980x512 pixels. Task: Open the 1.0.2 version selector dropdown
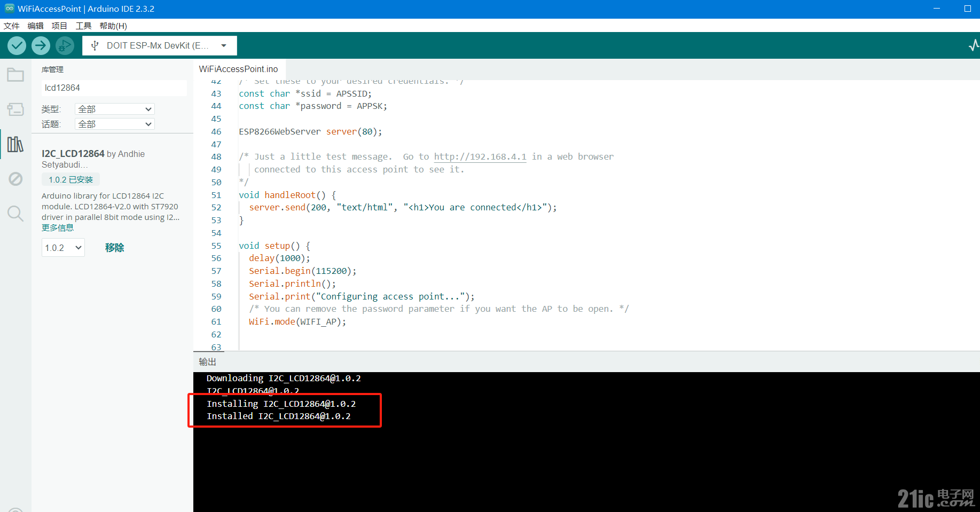click(63, 248)
